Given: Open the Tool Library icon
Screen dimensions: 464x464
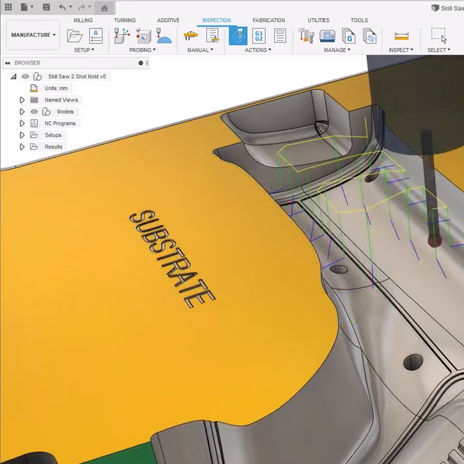Looking at the screenshot, I should pos(306,36).
